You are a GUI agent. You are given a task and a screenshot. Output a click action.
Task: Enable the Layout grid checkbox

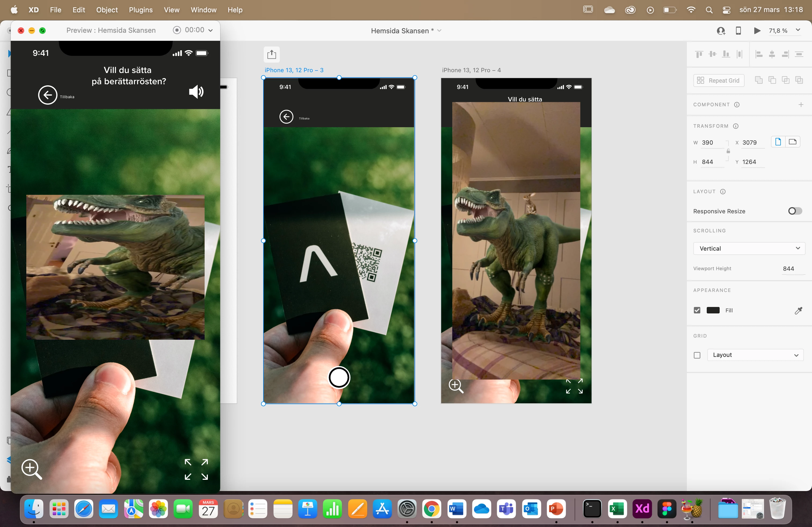(697, 355)
